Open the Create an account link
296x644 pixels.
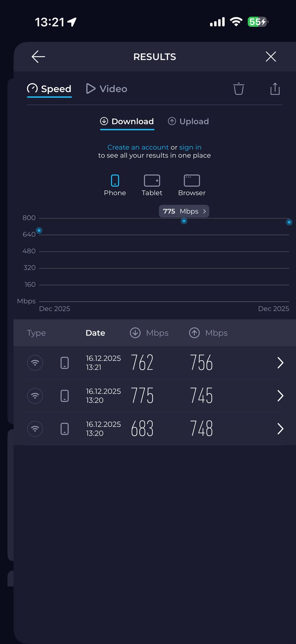pos(138,147)
